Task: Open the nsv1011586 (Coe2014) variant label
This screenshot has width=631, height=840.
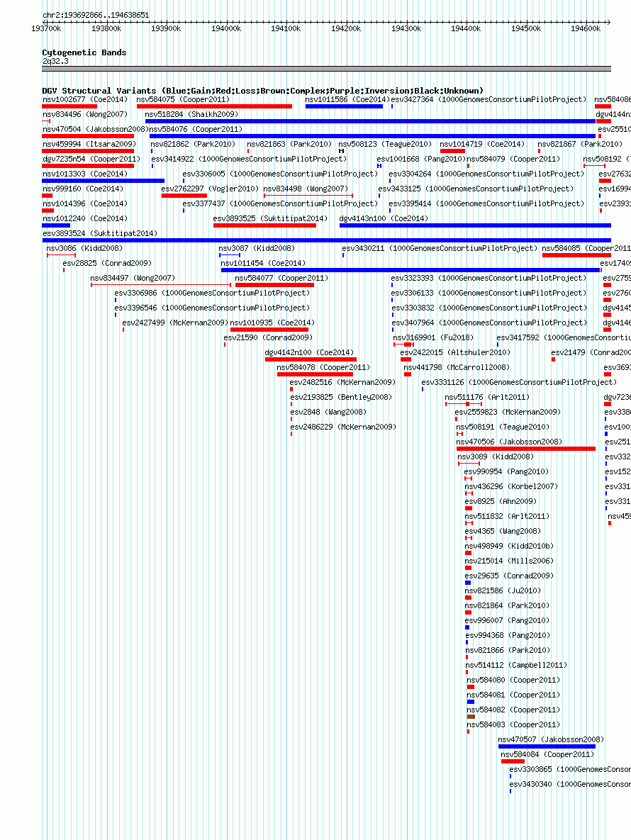Action: click(347, 99)
